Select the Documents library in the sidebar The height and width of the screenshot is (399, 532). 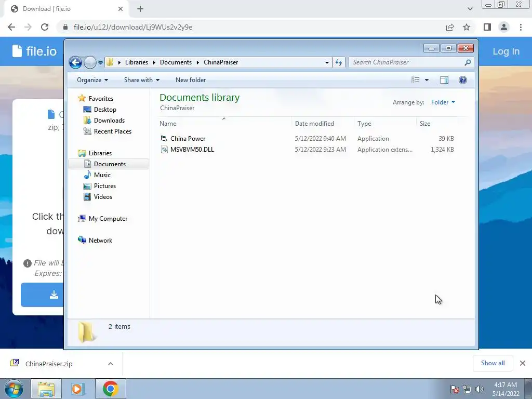click(x=109, y=164)
